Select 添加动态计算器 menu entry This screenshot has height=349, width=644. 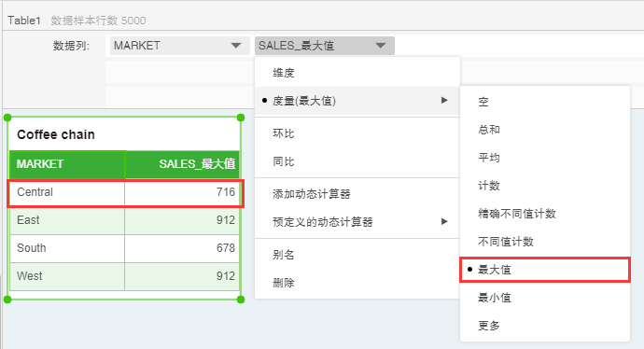click(312, 194)
